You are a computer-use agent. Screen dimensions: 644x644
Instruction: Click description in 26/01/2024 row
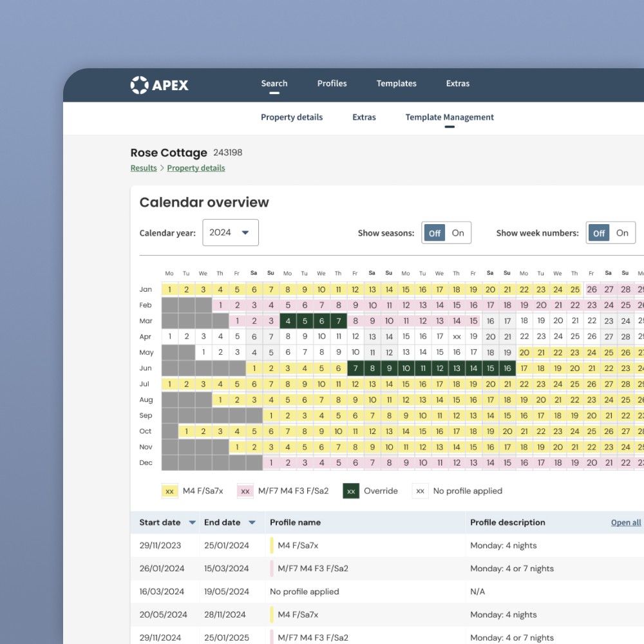pyautogui.click(x=512, y=569)
